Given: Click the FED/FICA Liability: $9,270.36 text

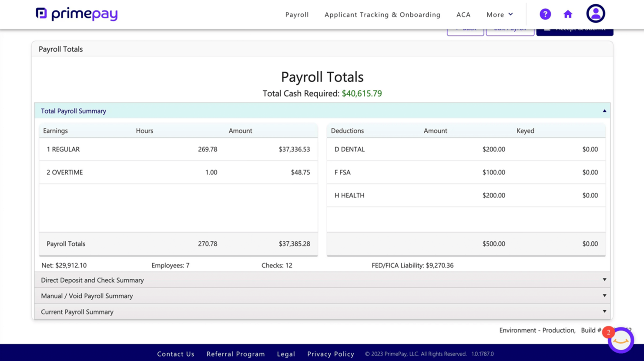Looking at the screenshot, I should point(413,265).
